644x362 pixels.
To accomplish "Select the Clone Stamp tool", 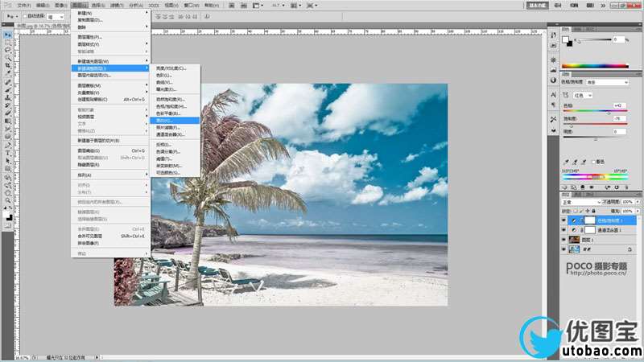I will point(8,98).
